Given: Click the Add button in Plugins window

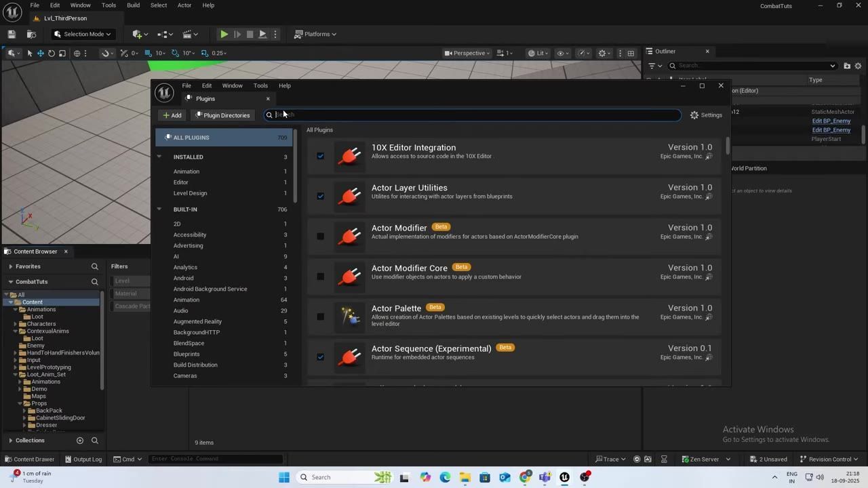Looking at the screenshot, I should [172, 115].
